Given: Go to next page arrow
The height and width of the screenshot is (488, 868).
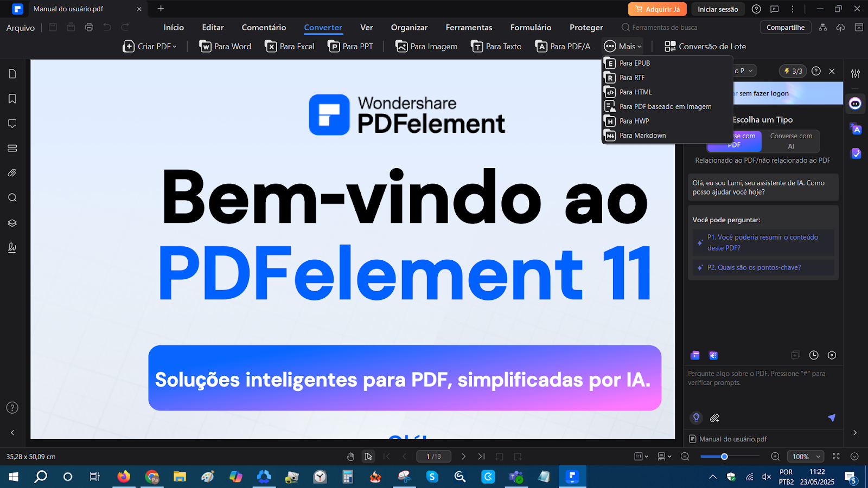Looking at the screenshot, I should (x=463, y=457).
